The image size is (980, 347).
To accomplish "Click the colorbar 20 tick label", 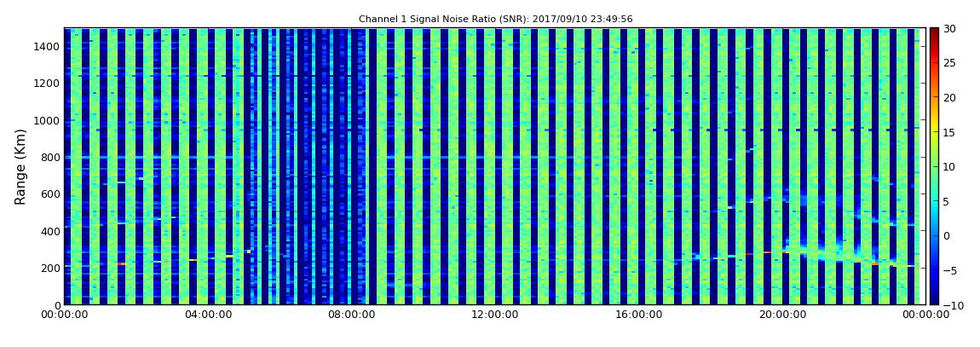I will tap(950, 97).
